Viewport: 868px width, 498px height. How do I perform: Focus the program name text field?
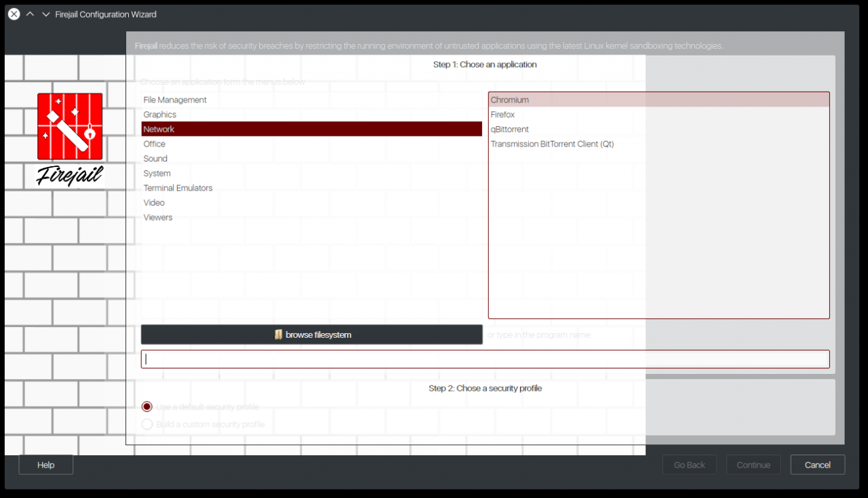tap(486, 359)
